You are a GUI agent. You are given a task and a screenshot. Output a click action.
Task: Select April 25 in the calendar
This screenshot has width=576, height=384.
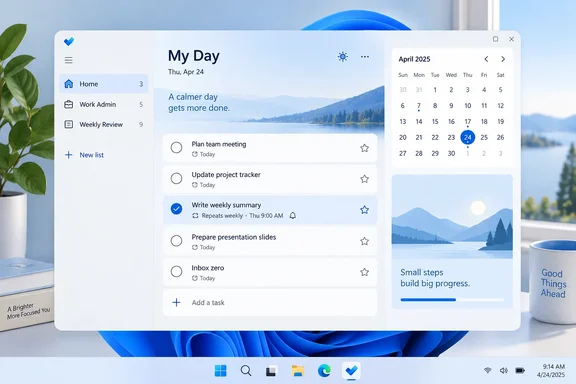point(484,137)
